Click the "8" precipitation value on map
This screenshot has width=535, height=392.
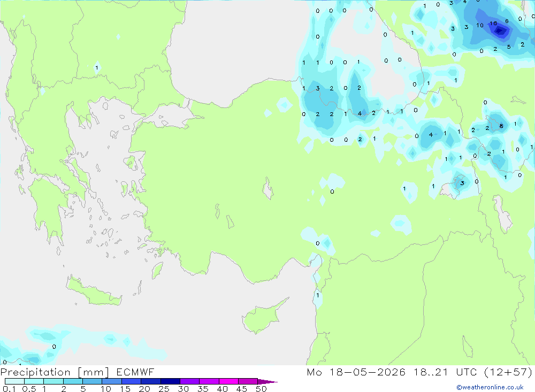(501, 126)
